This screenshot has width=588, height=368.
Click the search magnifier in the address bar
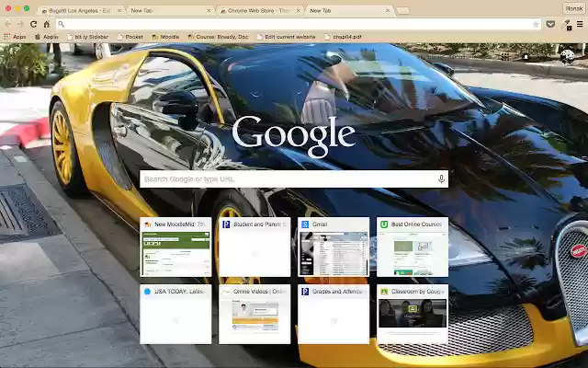coord(62,25)
